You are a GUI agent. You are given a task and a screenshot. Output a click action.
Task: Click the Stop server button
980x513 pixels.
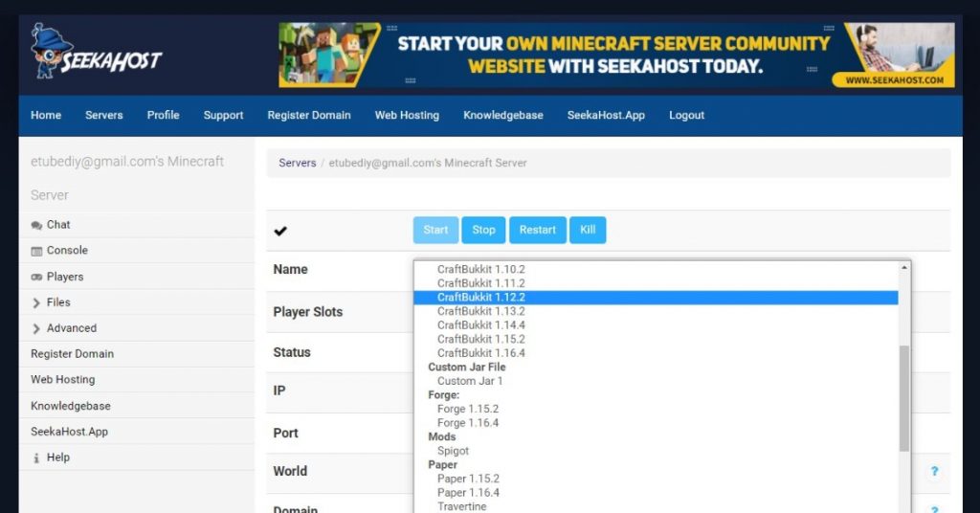pos(483,230)
